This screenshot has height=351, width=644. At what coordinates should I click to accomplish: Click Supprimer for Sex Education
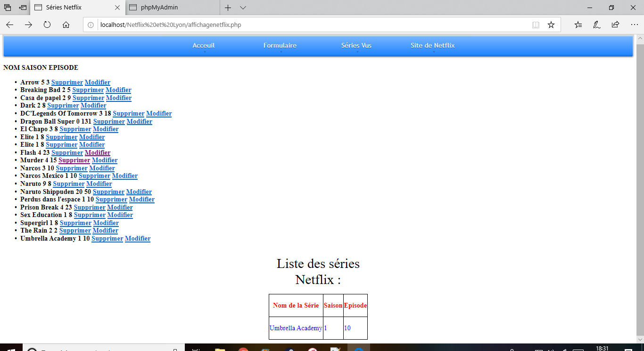pyautogui.click(x=90, y=215)
